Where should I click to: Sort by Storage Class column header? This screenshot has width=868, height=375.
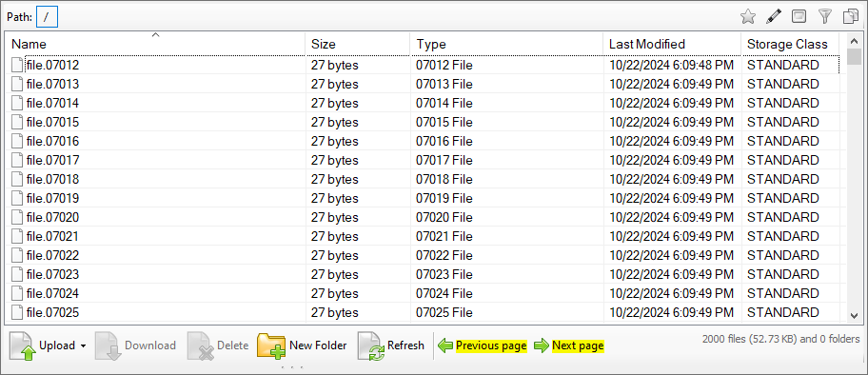click(x=791, y=44)
